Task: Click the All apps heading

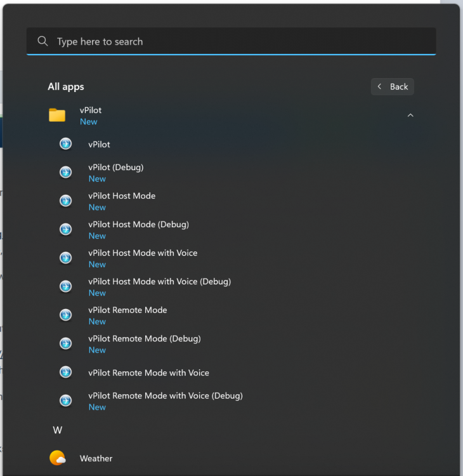Action: [x=66, y=86]
